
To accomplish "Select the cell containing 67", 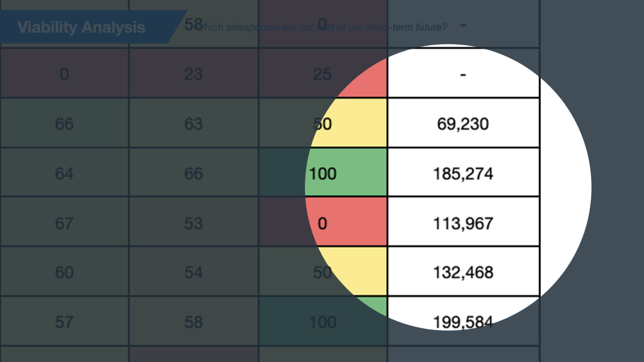I will (x=64, y=222).
